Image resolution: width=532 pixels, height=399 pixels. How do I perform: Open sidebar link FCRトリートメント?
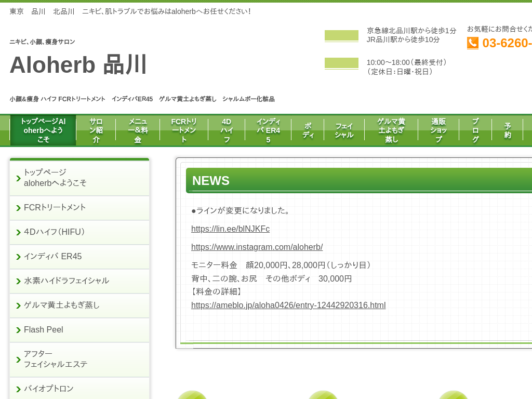point(79,208)
